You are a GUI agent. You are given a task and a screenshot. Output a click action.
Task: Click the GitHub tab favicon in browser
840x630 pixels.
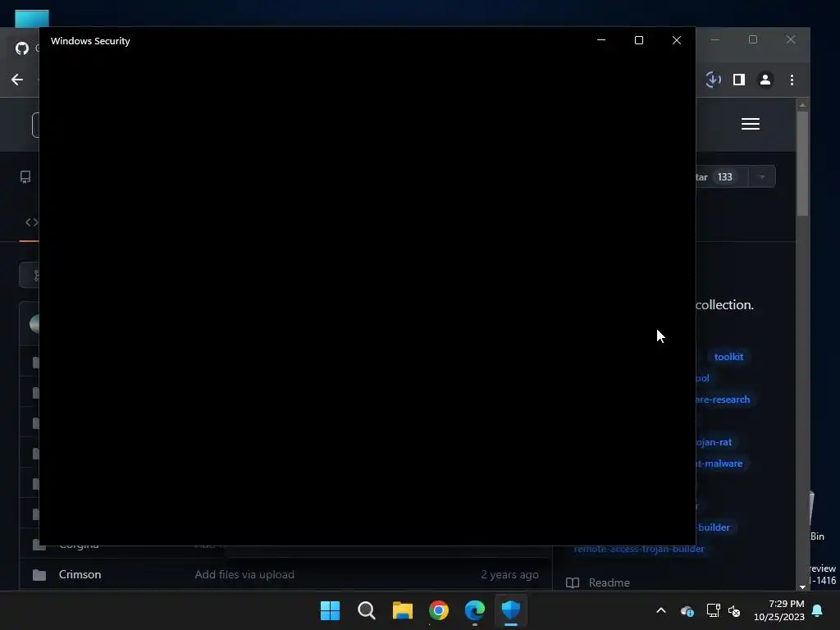pyautogui.click(x=22, y=48)
